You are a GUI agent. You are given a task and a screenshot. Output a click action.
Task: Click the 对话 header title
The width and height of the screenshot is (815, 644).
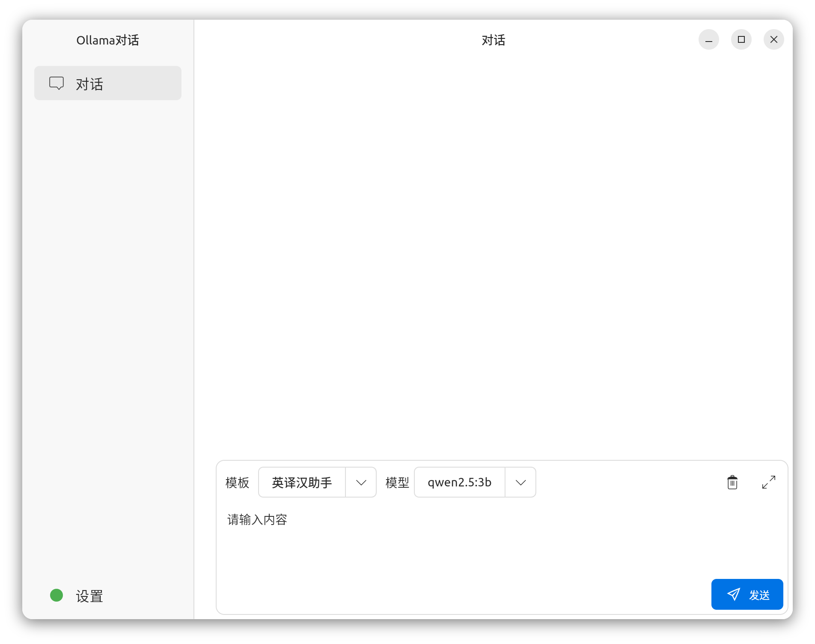pyautogui.click(x=494, y=40)
